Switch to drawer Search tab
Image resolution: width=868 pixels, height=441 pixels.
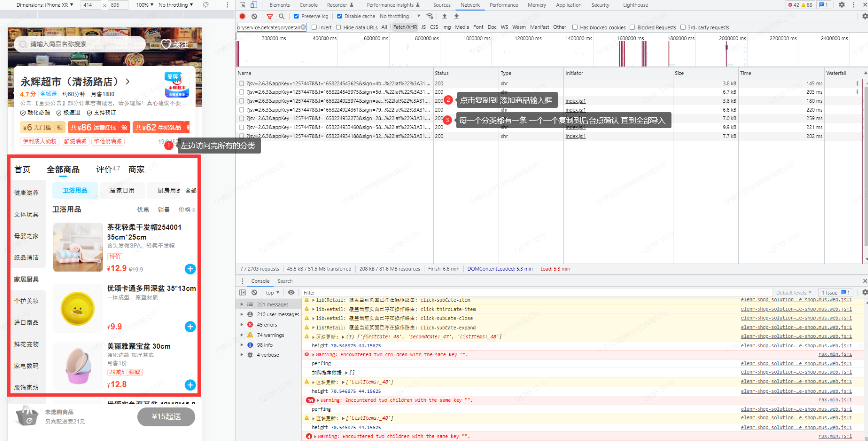pos(285,281)
